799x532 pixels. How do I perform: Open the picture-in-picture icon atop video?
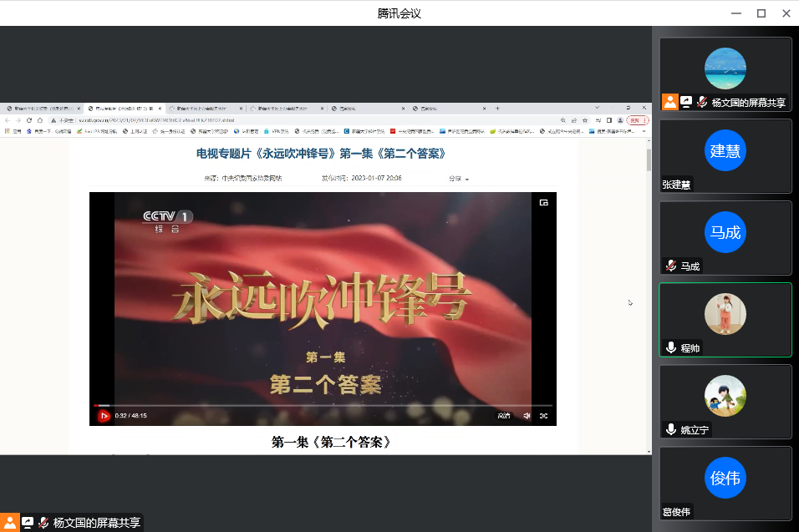tap(543, 202)
